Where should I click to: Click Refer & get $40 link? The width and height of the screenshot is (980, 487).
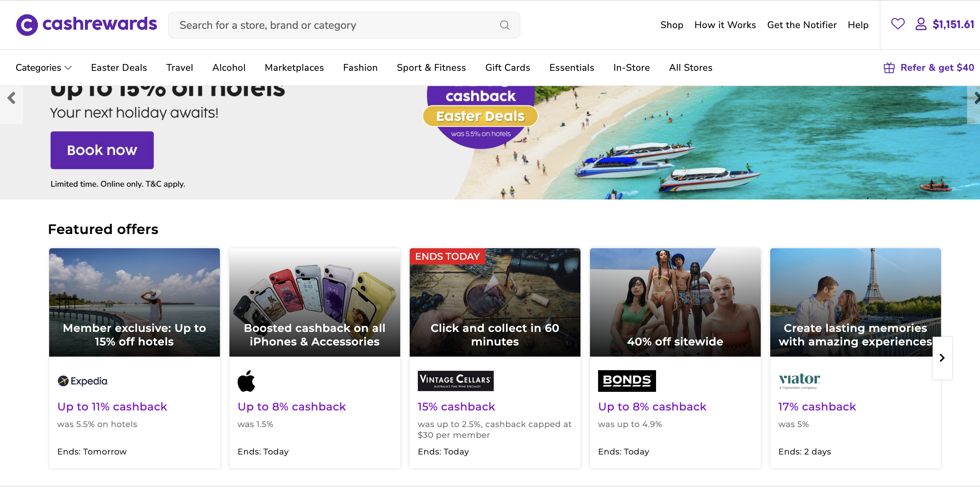(937, 68)
